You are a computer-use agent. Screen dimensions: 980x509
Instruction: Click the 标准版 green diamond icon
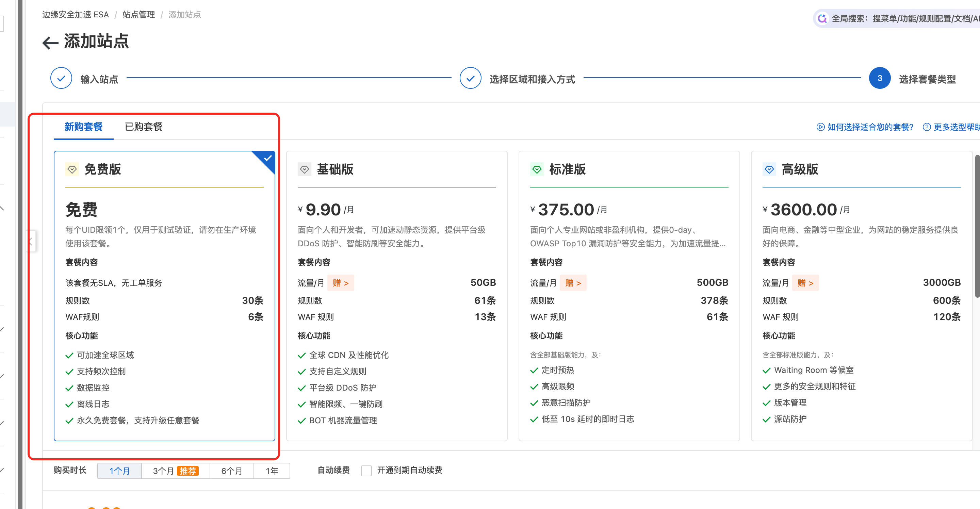[537, 169]
